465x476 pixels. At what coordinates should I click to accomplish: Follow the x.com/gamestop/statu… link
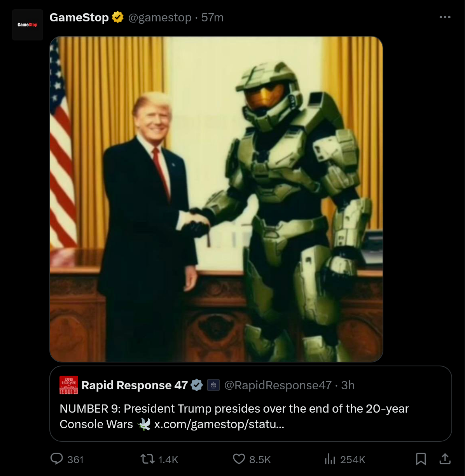click(219, 424)
